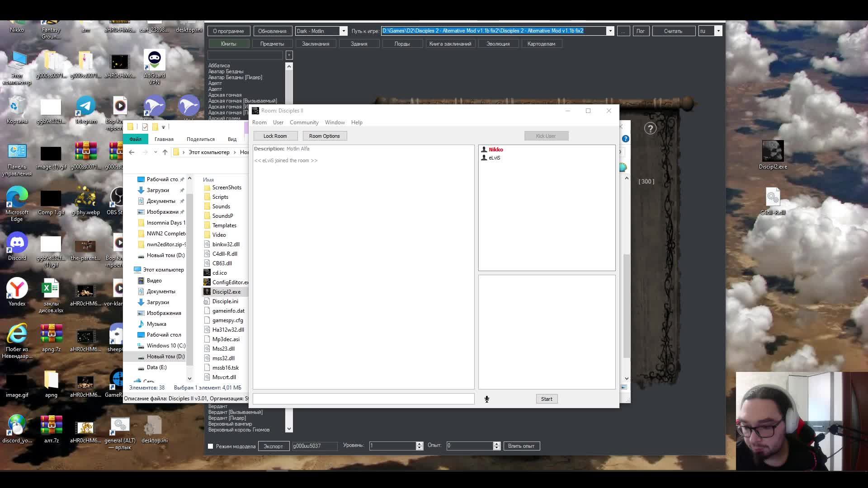Expand the Dark - Motlin theme dropdown
This screenshot has width=868, height=488.
[x=343, y=31]
